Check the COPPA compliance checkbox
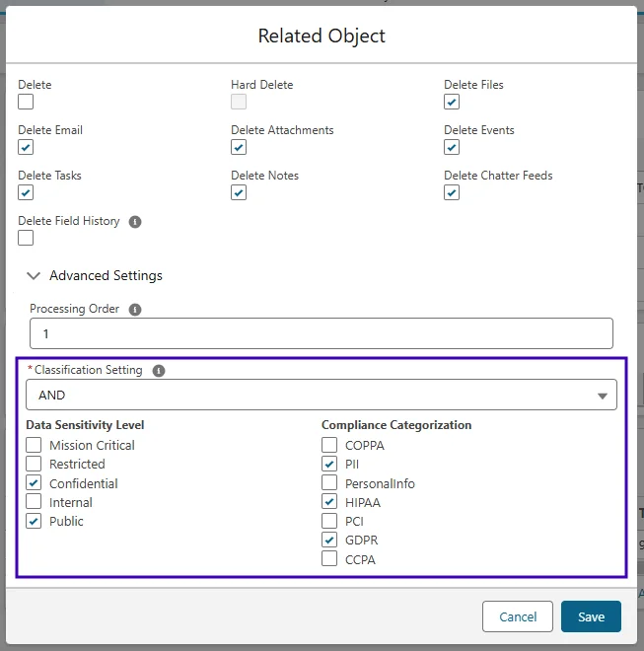Image resolution: width=644 pixels, height=651 pixels. [x=329, y=446]
